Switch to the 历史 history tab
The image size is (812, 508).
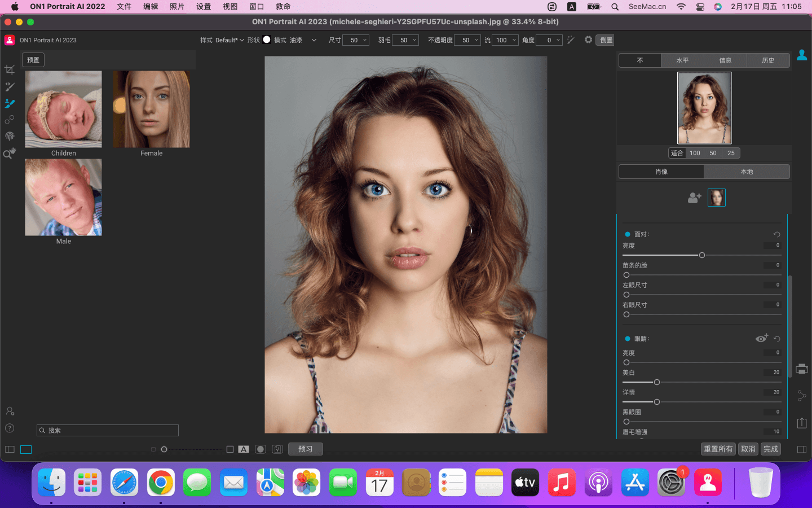767,60
